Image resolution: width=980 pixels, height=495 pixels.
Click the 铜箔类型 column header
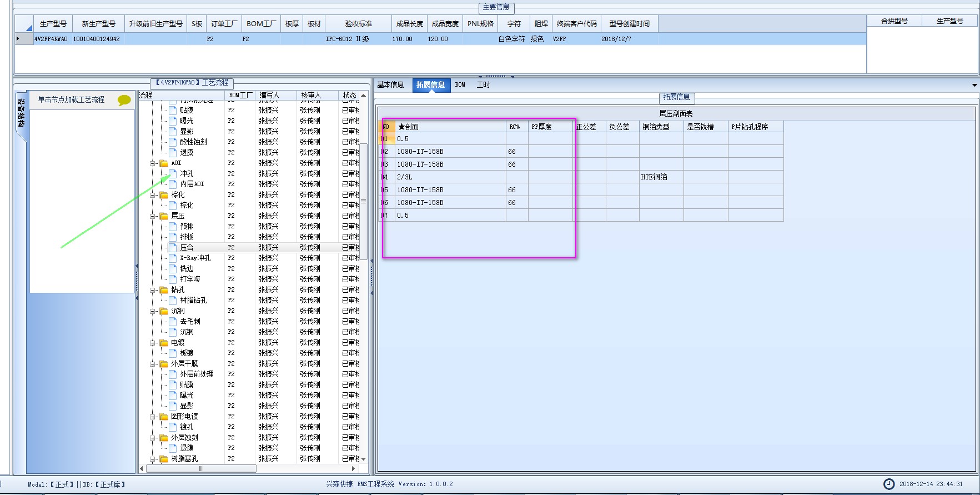coord(661,127)
